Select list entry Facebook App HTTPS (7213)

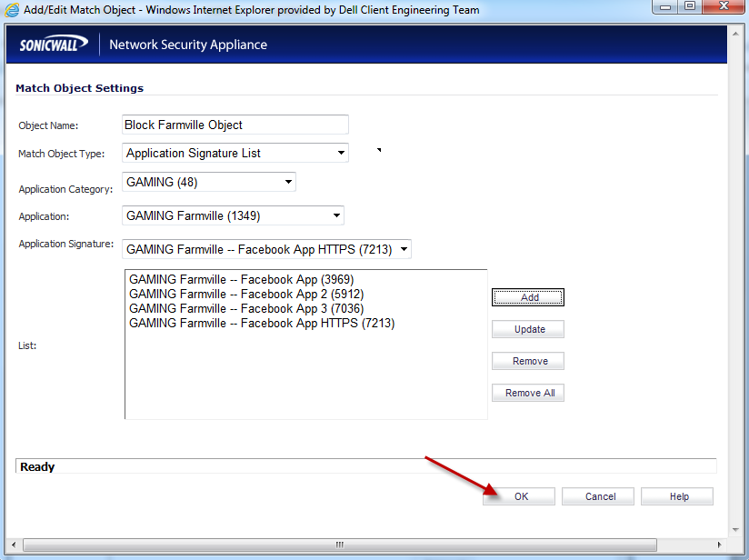click(x=262, y=323)
